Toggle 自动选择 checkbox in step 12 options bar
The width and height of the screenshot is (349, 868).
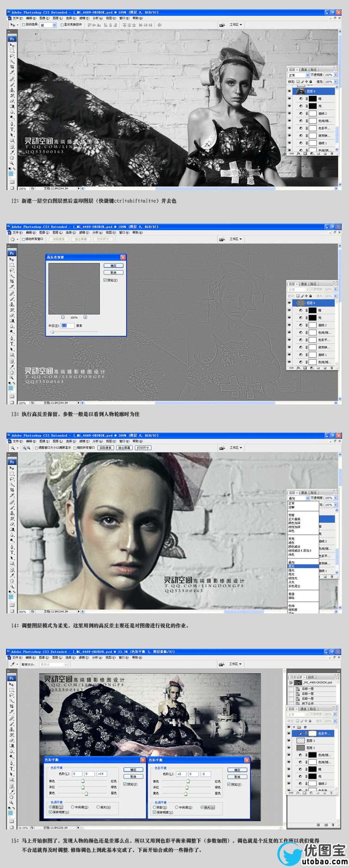tap(24, 25)
